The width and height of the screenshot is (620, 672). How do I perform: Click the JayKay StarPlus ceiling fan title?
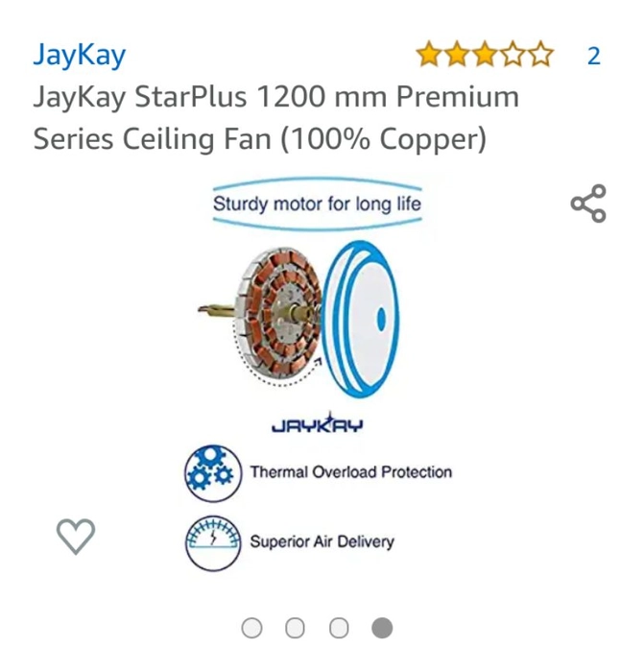[276, 118]
